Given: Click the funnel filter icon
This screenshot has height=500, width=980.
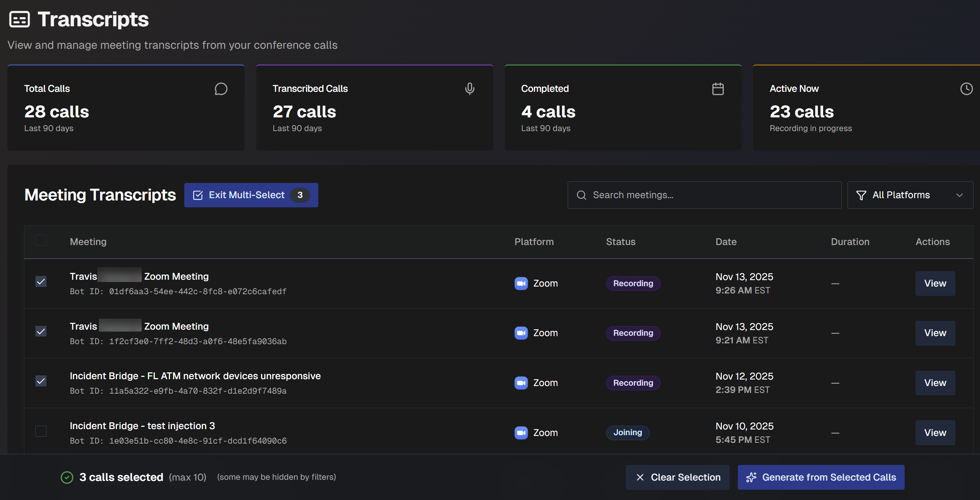Looking at the screenshot, I should [861, 195].
